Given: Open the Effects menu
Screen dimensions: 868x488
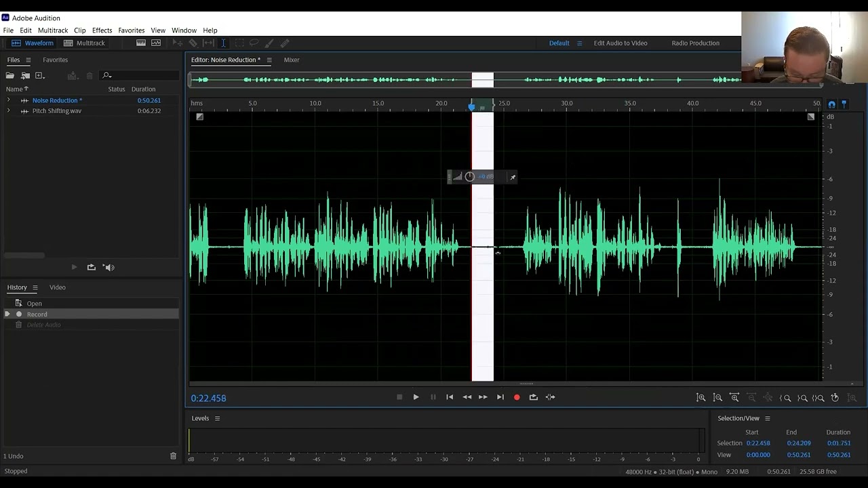Looking at the screenshot, I should (102, 30).
